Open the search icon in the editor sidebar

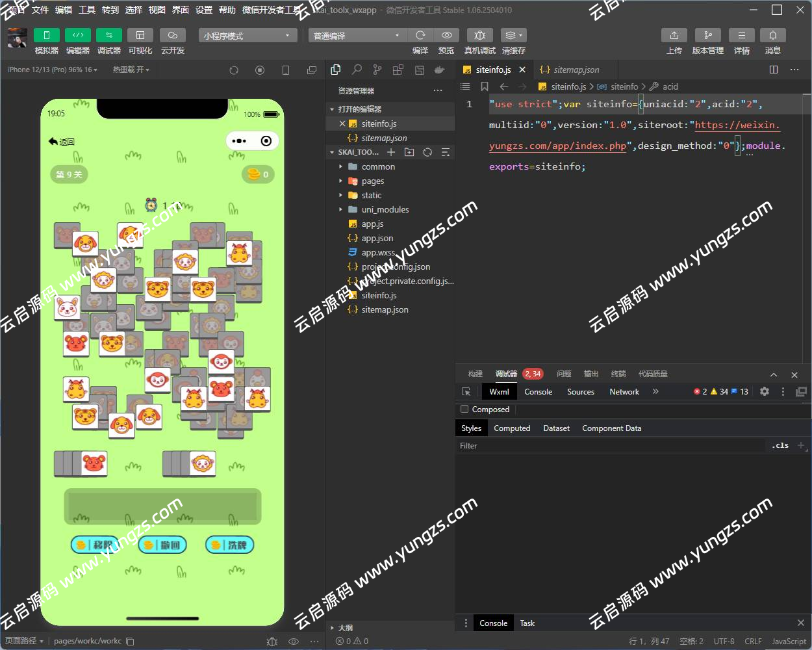[x=357, y=70]
